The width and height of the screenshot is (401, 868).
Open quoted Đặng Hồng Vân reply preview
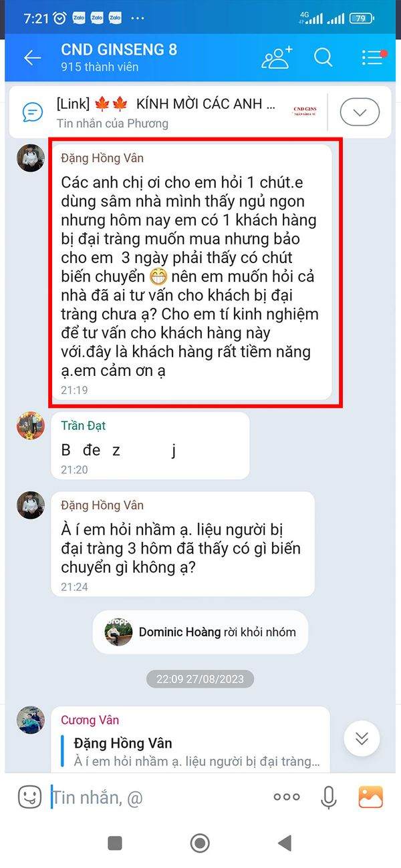tap(190, 752)
